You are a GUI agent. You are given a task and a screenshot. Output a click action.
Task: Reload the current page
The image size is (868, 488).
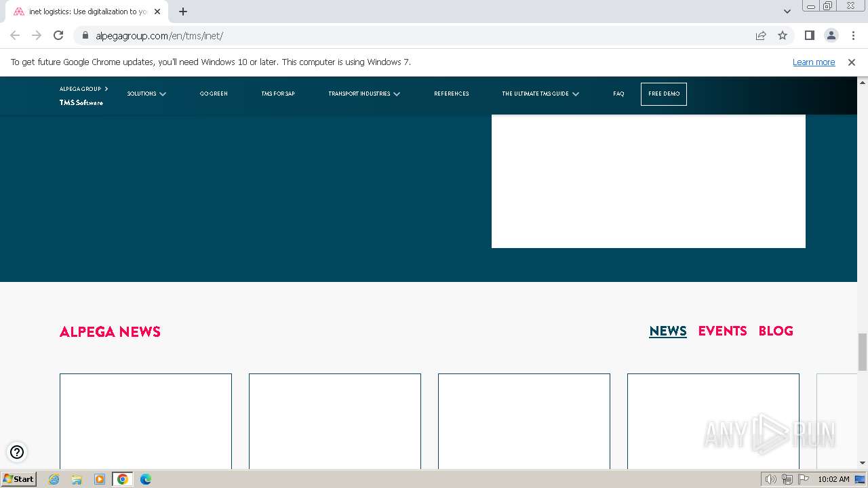(58, 35)
